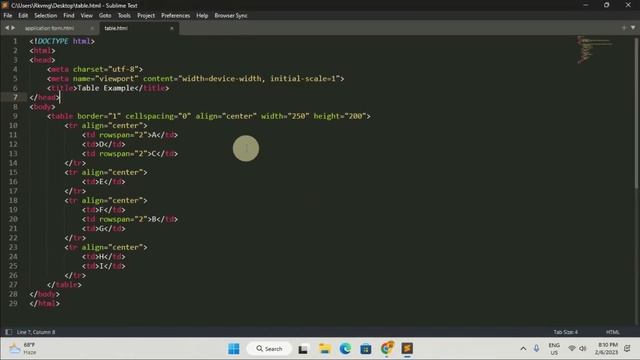Click the td E cell line
640x360 pixels.
point(104,182)
